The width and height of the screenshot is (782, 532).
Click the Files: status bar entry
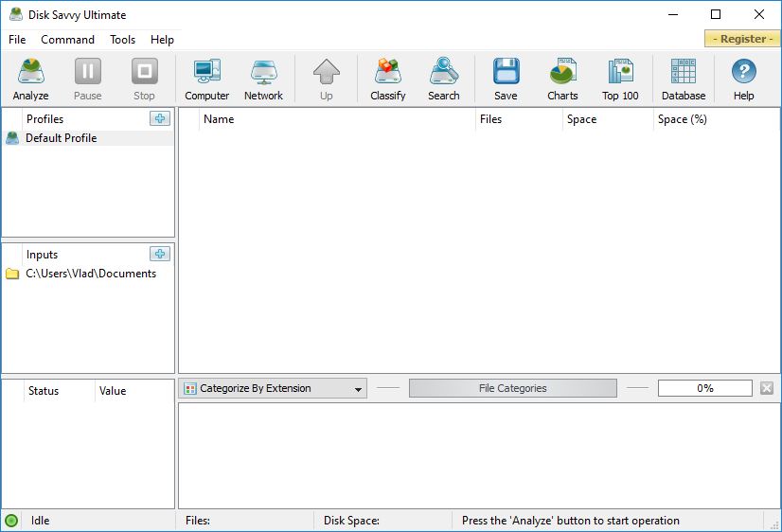pyautogui.click(x=198, y=521)
